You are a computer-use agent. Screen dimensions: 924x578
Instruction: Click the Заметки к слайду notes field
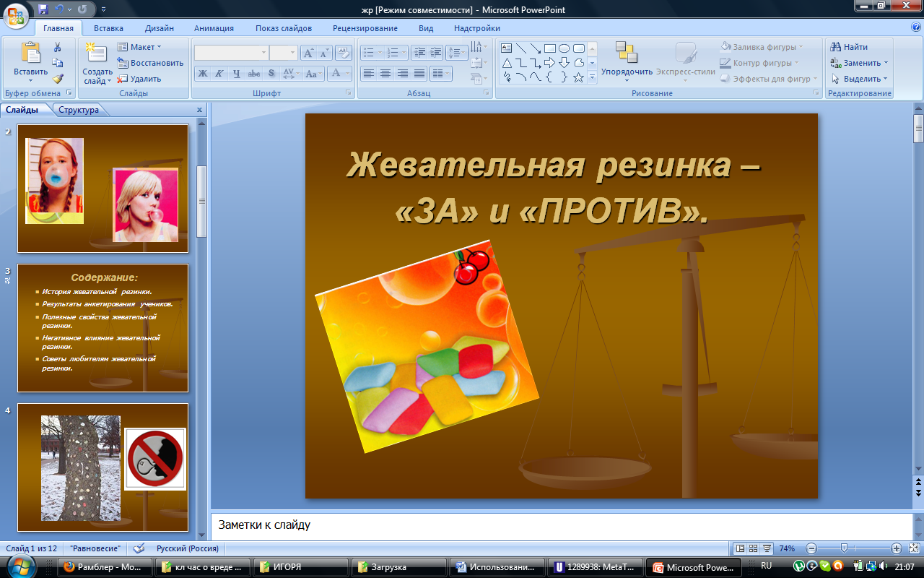[561, 525]
